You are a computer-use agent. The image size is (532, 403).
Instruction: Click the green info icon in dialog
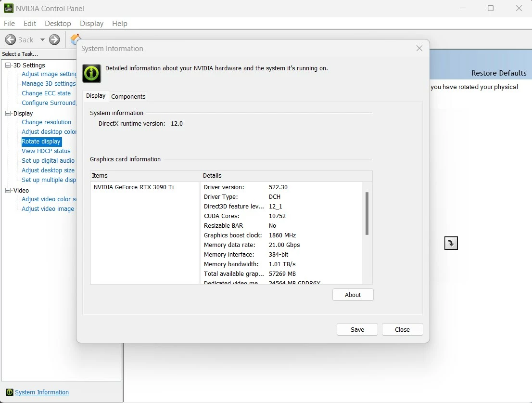click(91, 73)
